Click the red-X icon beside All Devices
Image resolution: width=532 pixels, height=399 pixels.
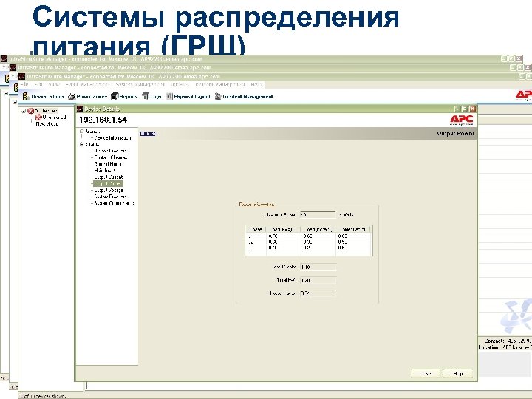coord(31,111)
